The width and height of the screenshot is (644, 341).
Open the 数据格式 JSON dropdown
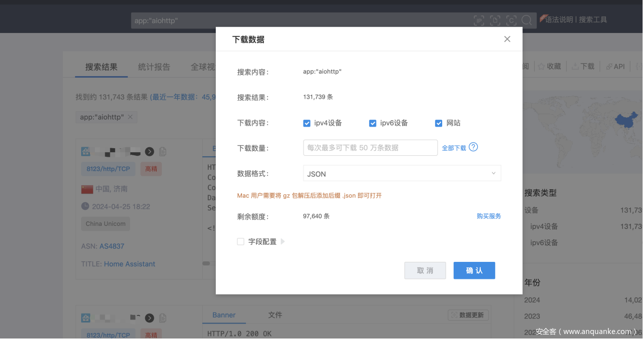point(402,174)
